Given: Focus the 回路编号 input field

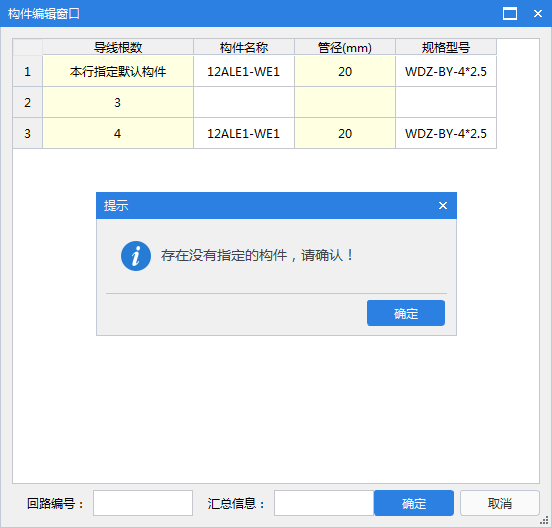Looking at the screenshot, I should tap(143, 503).
